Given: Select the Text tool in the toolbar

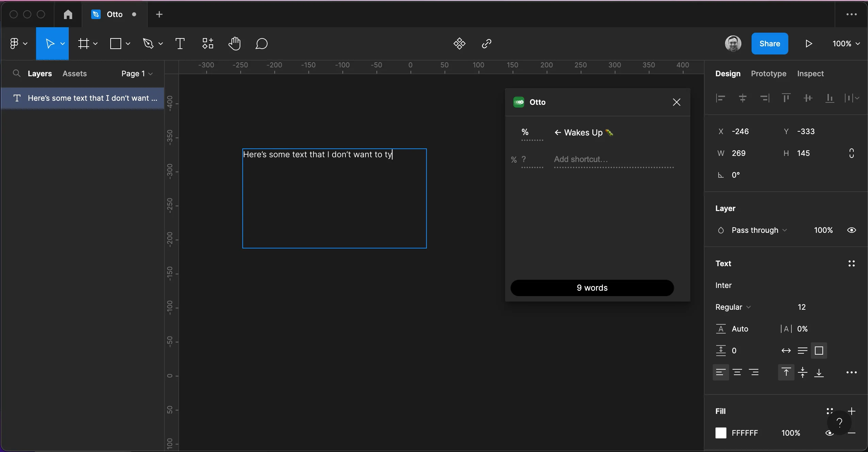Looking at the screenshot, I should (180, 44).
